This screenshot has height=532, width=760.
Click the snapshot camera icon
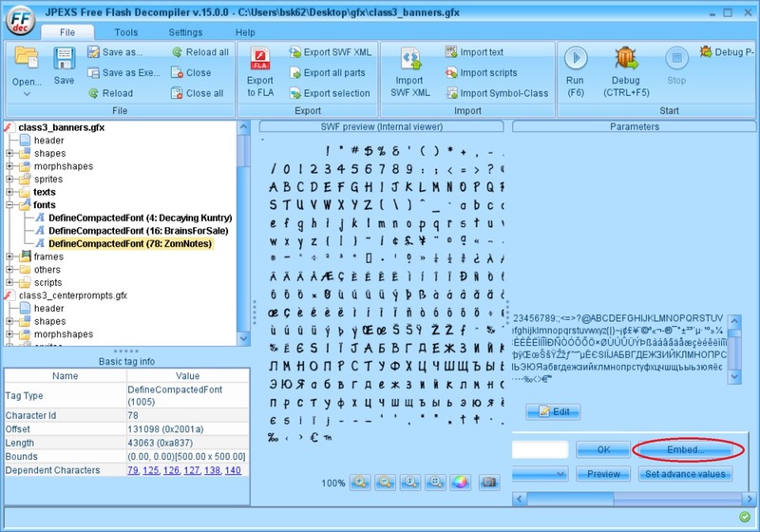pos(489,482)
